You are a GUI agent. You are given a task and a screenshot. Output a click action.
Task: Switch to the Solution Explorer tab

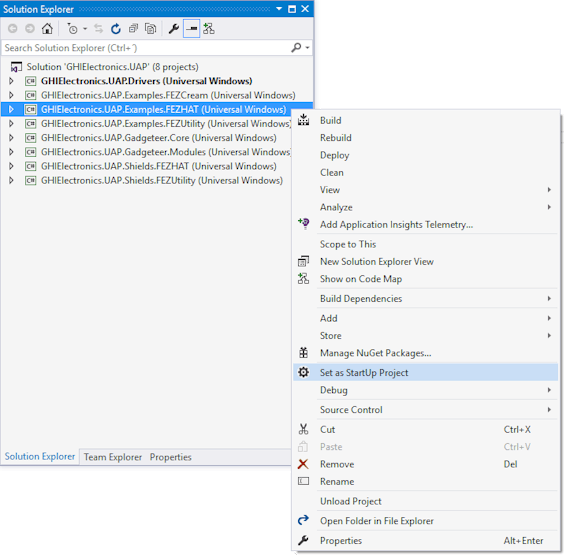coord(40,456)
